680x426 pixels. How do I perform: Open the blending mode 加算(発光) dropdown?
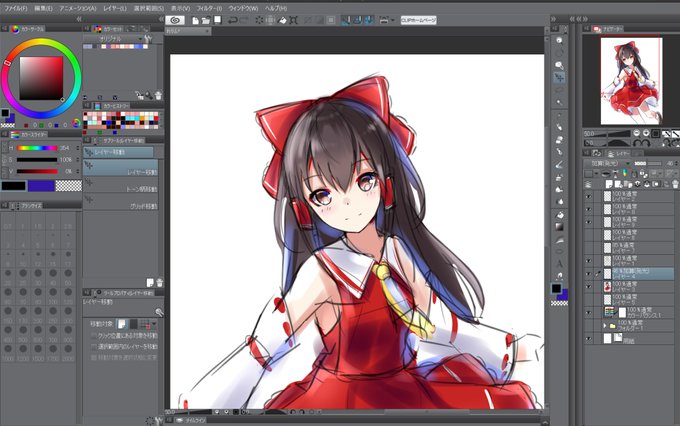click(x=608, y=164)
